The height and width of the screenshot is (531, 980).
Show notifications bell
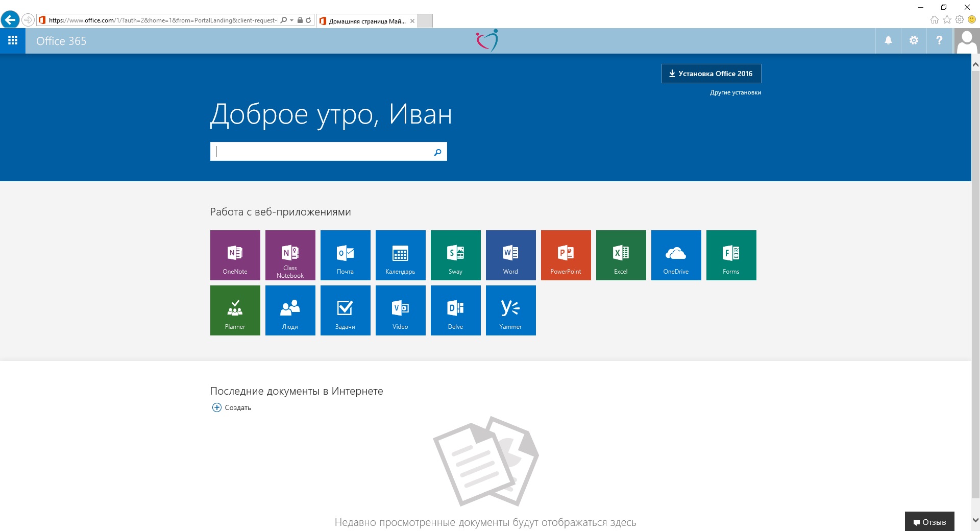point(888,40)
